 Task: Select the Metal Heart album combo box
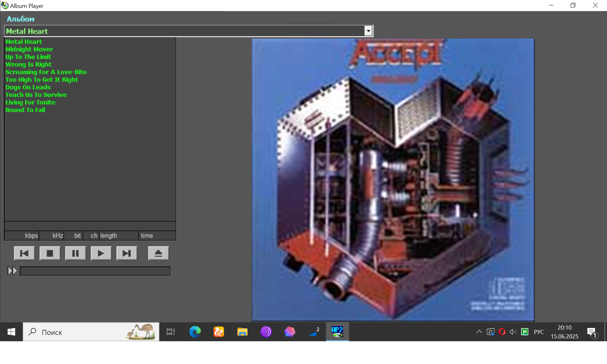pos(189,31)
